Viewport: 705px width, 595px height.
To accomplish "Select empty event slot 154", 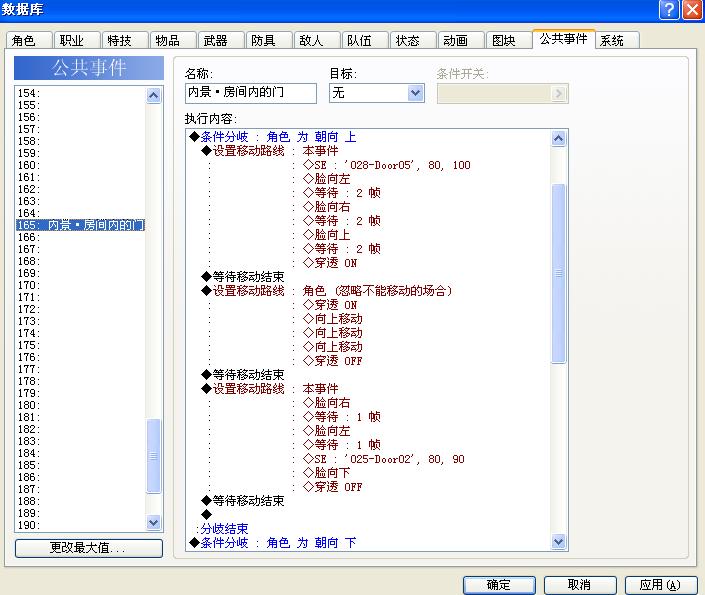I will (x=80, y=93).
